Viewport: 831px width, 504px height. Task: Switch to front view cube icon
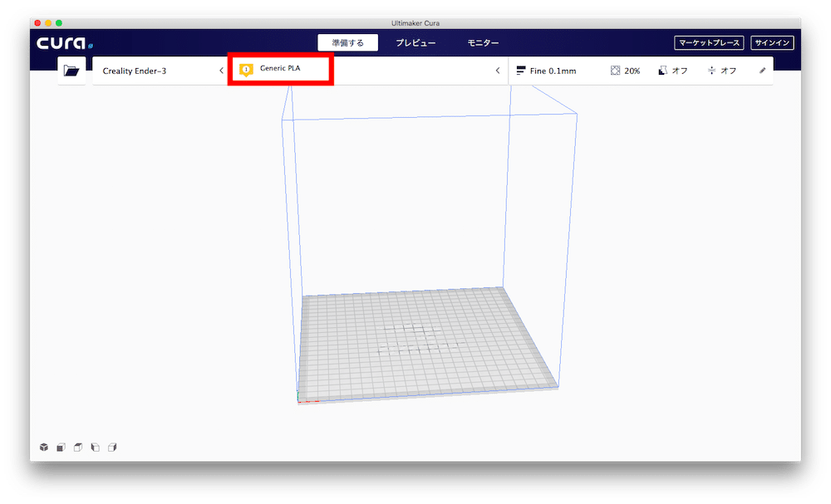coord(61,448)
